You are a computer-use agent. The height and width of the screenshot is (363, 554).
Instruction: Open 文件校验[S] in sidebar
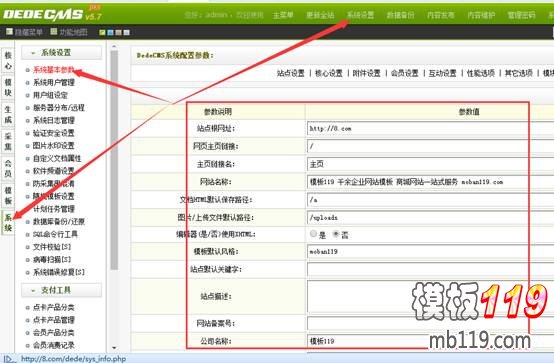click(52, 247)
